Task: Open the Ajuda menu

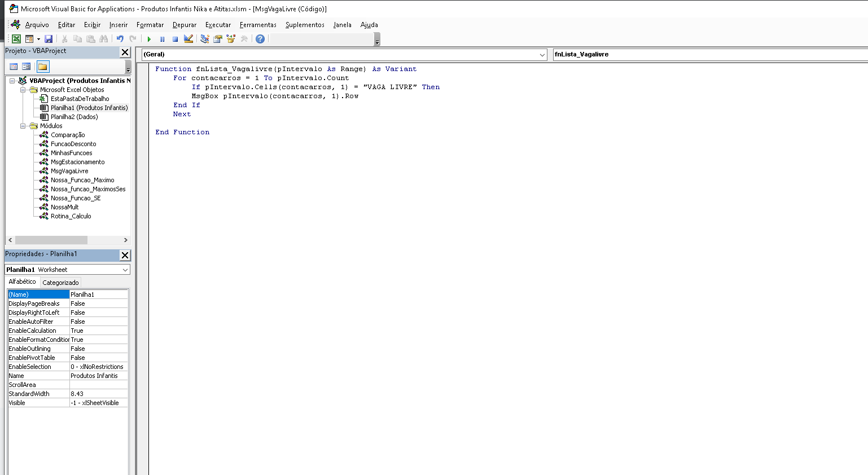Action: coord(369,25)
